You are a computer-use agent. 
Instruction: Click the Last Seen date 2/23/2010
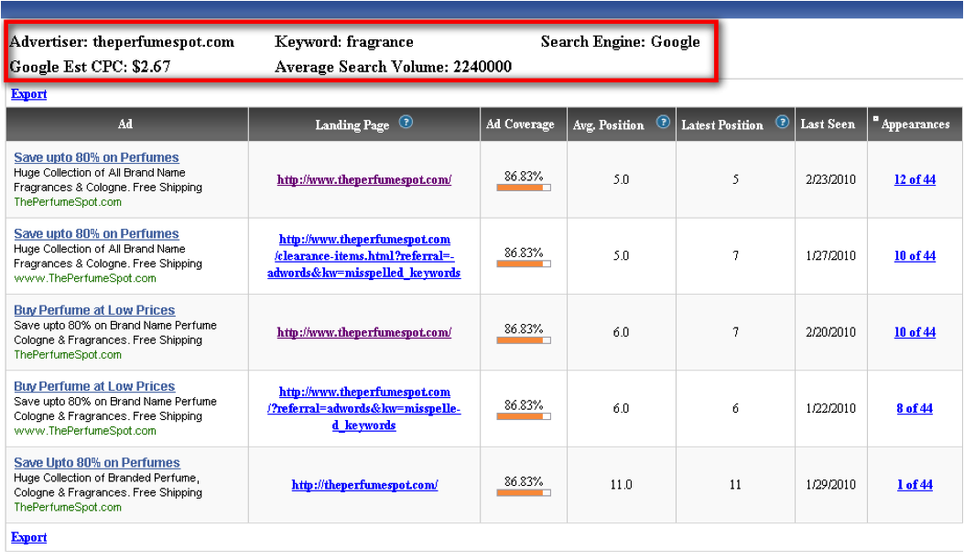[x=830, y=179]
